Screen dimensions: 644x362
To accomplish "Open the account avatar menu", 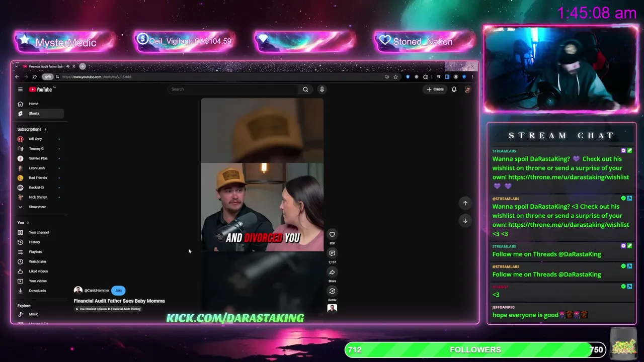I will [x=467, y=89].
